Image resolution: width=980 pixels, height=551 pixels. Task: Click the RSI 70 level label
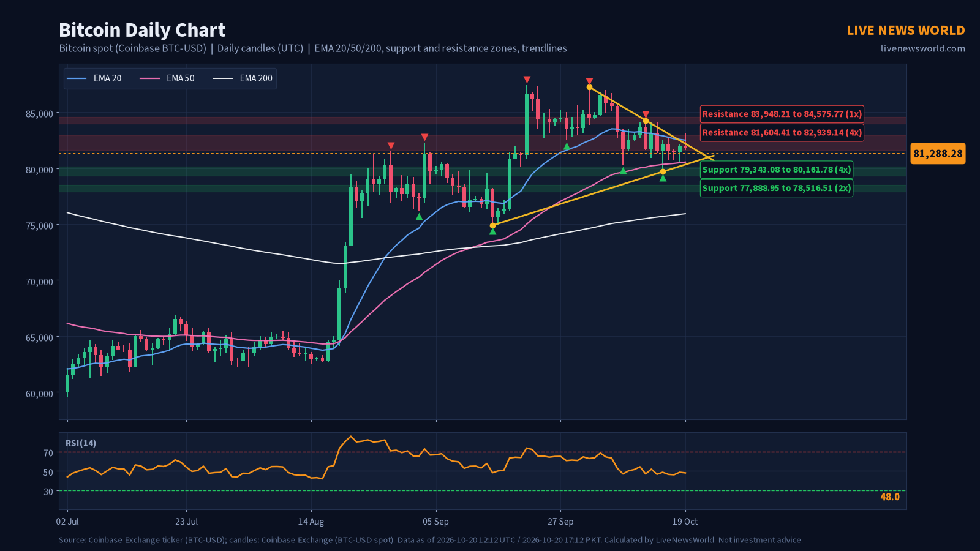pyautogui.click(x=48, y=453)
